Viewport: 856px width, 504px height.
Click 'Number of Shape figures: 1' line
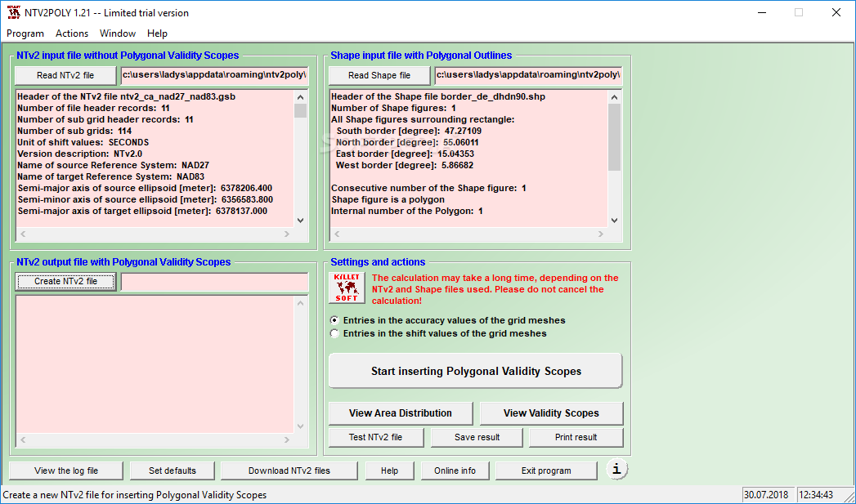pyautogui.click(x=393, y=108)
